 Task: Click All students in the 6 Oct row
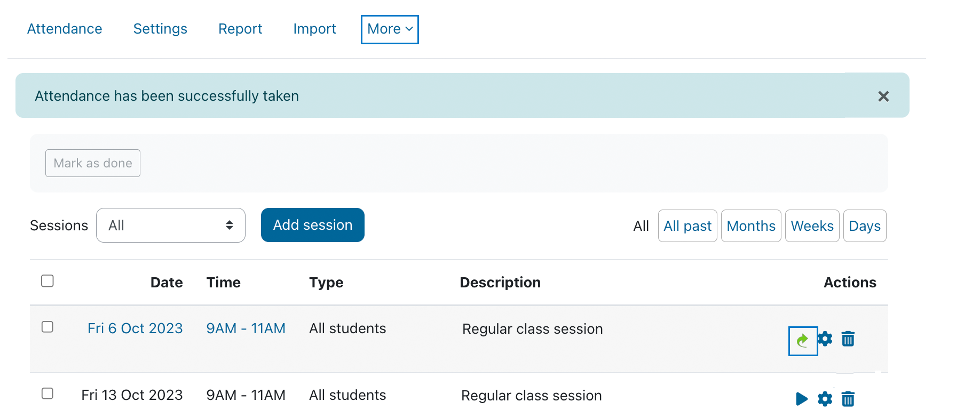click(x=347, y=328)
